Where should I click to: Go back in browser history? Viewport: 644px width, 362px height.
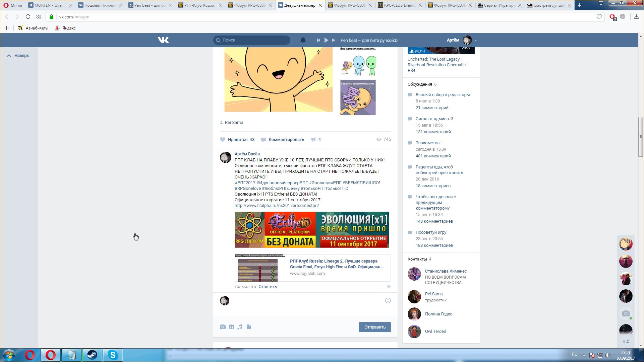coord(7,17)
